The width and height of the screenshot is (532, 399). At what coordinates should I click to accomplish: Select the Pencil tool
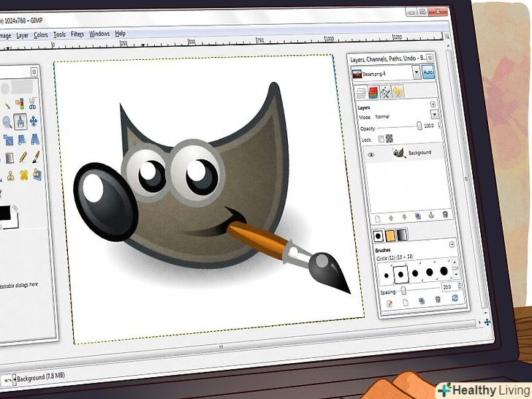point(23,157)
